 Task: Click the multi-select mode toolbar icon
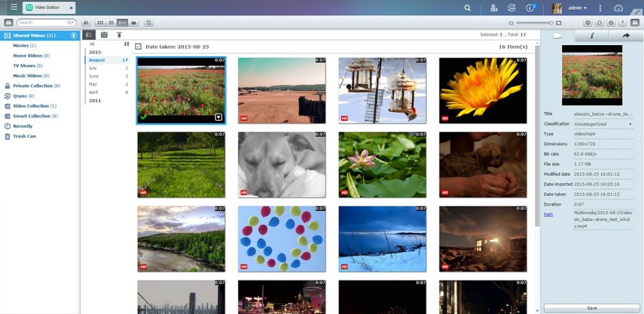click(149, 23)
